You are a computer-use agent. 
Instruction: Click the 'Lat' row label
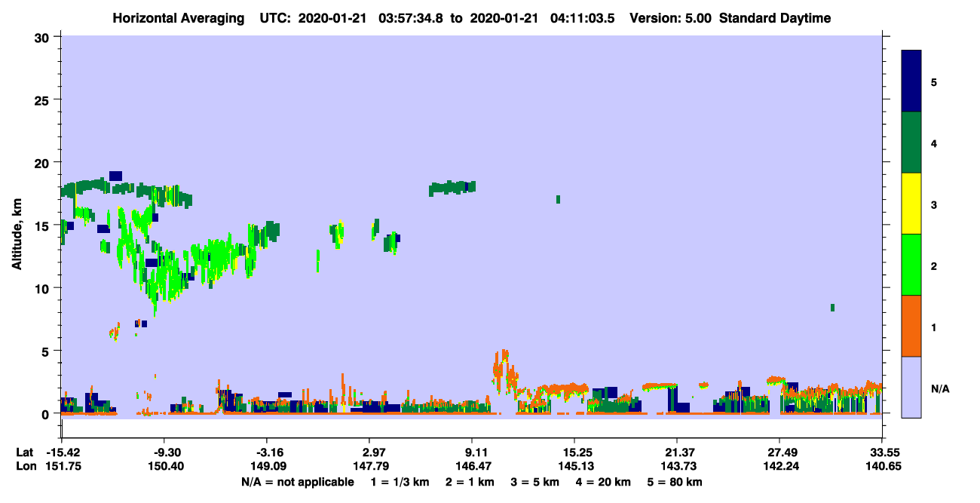(23, 452)
